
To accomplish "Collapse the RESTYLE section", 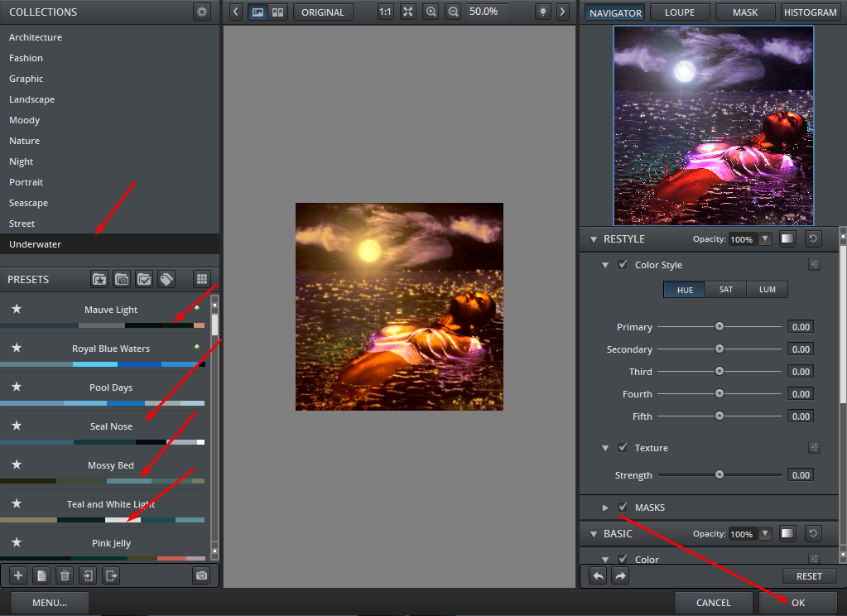I will [594, 238].
